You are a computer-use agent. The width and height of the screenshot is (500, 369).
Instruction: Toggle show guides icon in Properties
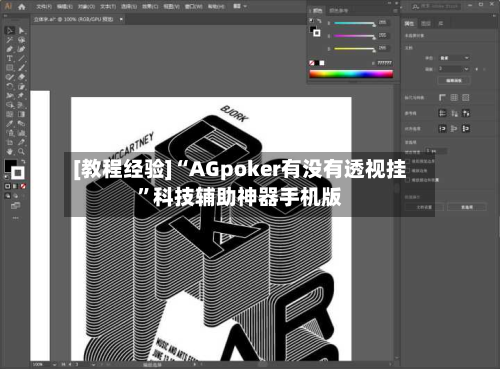click(442, 113)
